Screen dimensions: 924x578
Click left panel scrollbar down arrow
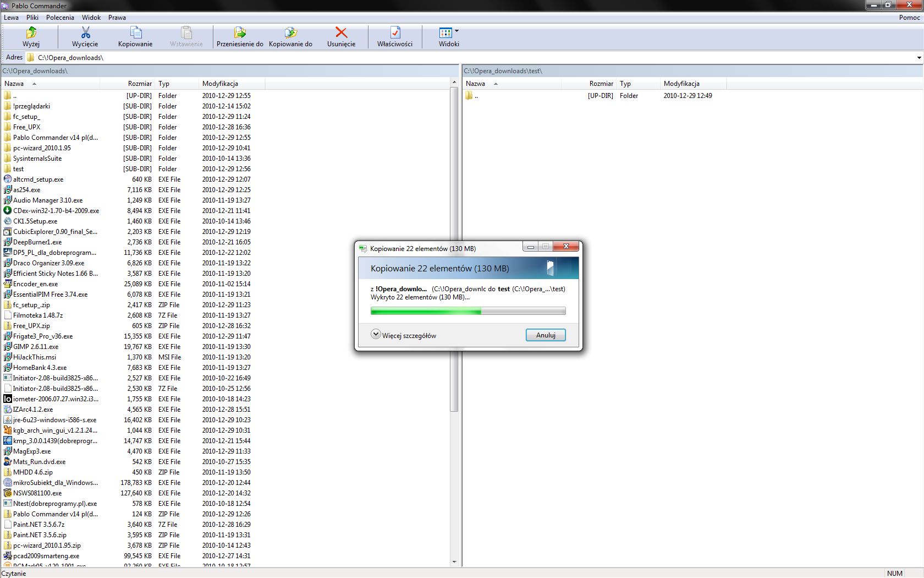454,562
